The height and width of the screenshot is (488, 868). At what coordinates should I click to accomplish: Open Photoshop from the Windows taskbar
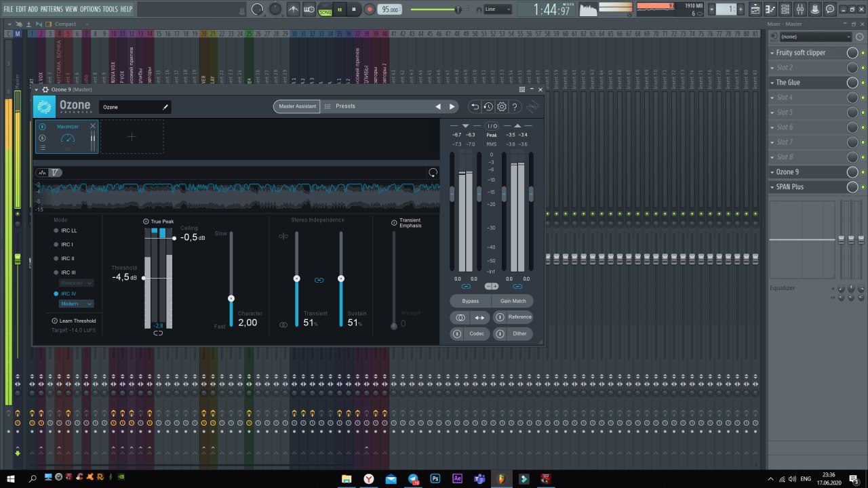tap(435, 479)
